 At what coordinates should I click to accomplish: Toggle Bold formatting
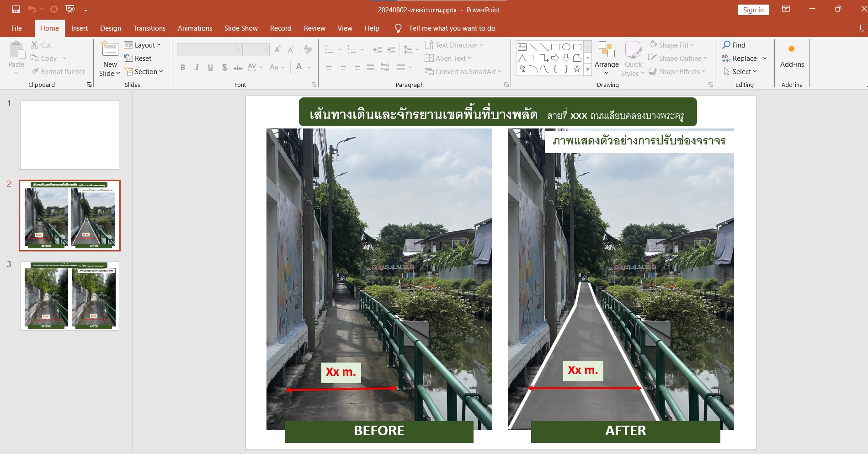[183, 67]
